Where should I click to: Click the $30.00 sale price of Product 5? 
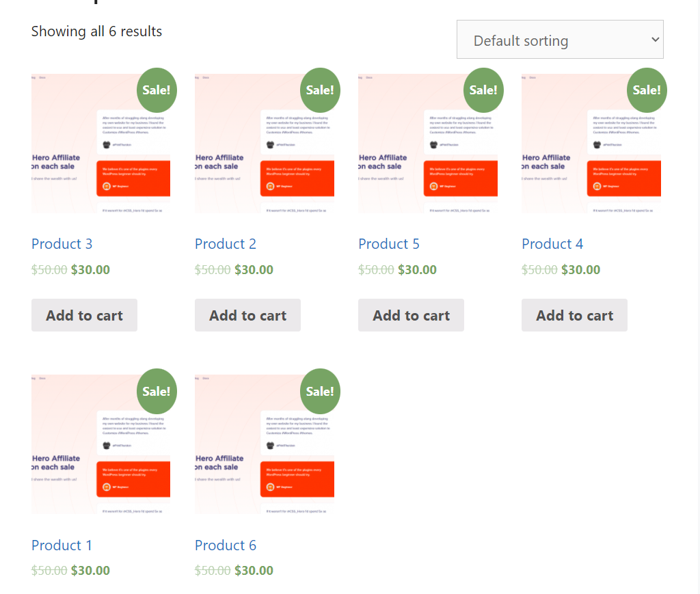(x=418, y=269)
